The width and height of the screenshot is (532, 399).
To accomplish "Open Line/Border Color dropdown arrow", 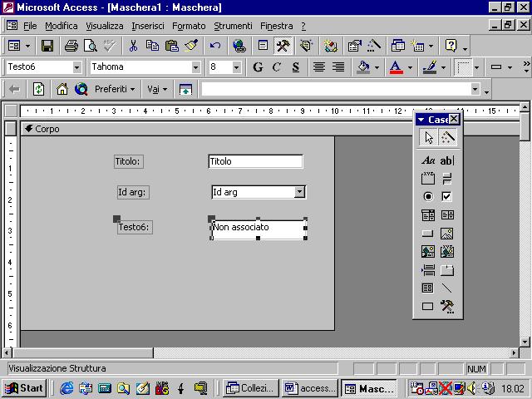I will click(x=443, y=67).
